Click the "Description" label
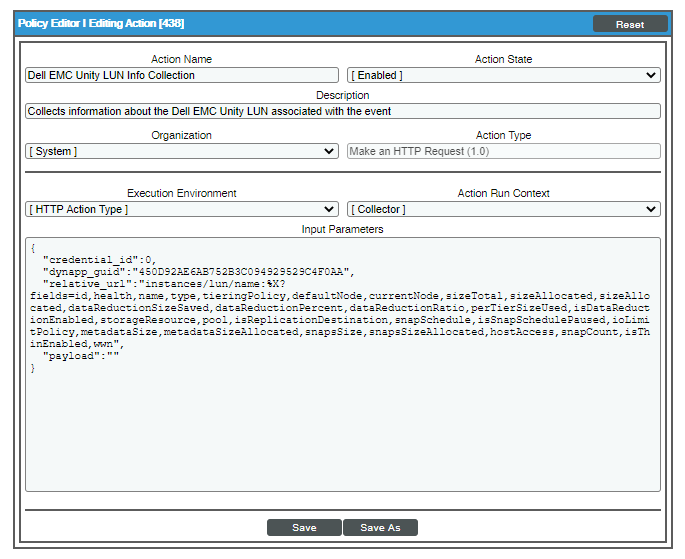685x559 pixels. pyautogui.click(x=342, y=95)
